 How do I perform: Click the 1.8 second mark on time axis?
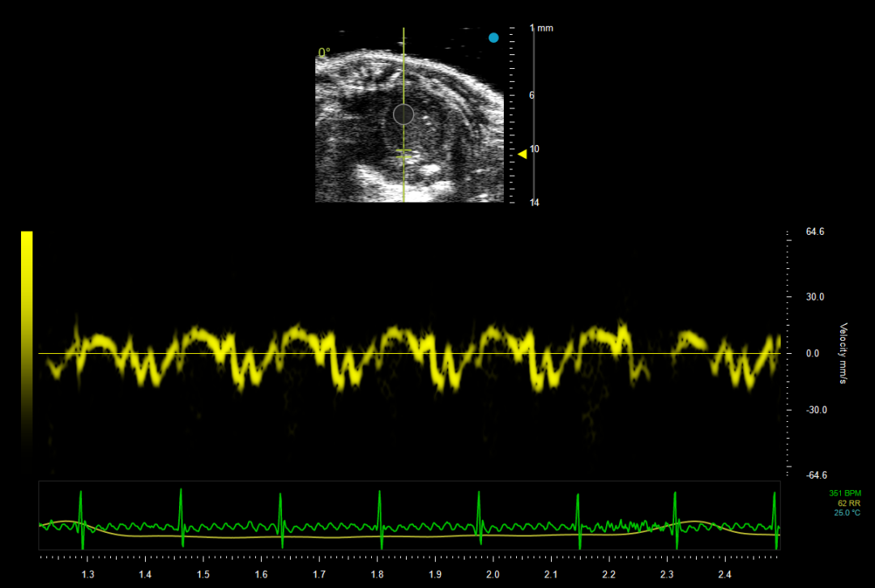377,574
